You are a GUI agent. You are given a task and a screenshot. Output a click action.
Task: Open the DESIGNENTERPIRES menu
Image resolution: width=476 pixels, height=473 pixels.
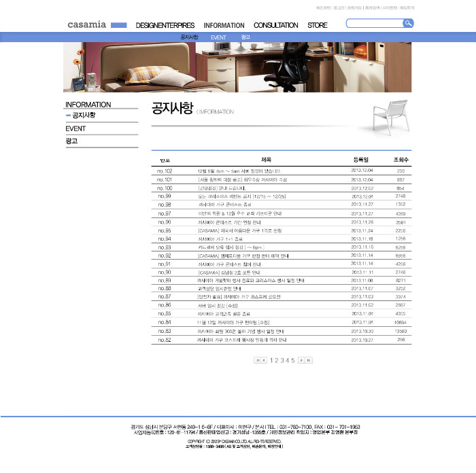point(165,26)
